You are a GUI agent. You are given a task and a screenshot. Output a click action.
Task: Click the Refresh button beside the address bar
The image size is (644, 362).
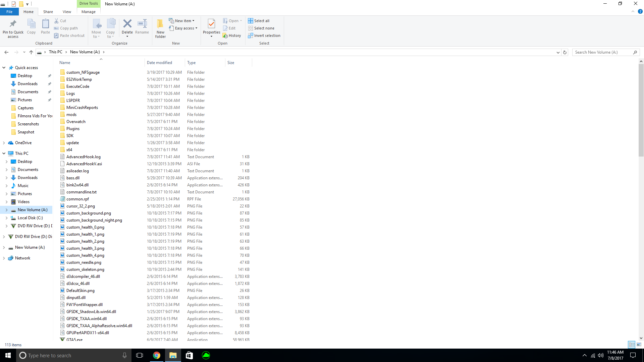[x=565, y=52]
